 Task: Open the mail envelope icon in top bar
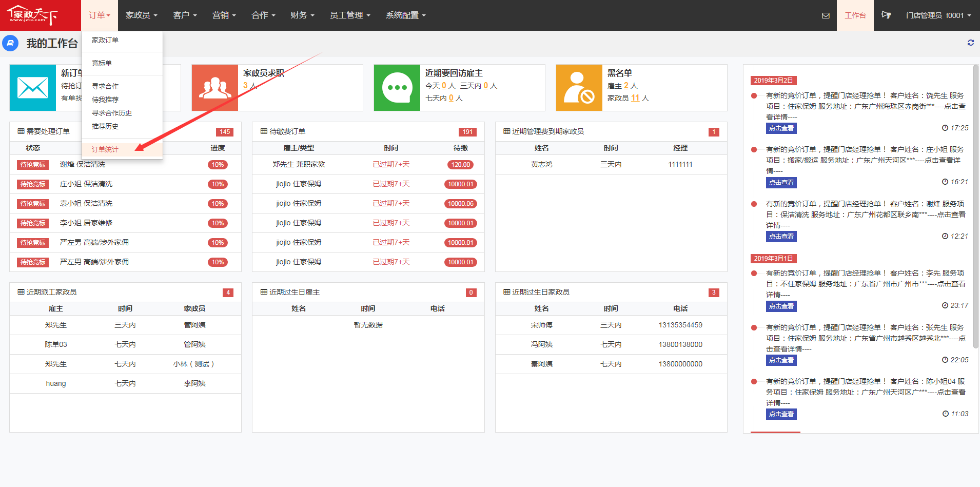pyautogui.click(x=826, y=15)
